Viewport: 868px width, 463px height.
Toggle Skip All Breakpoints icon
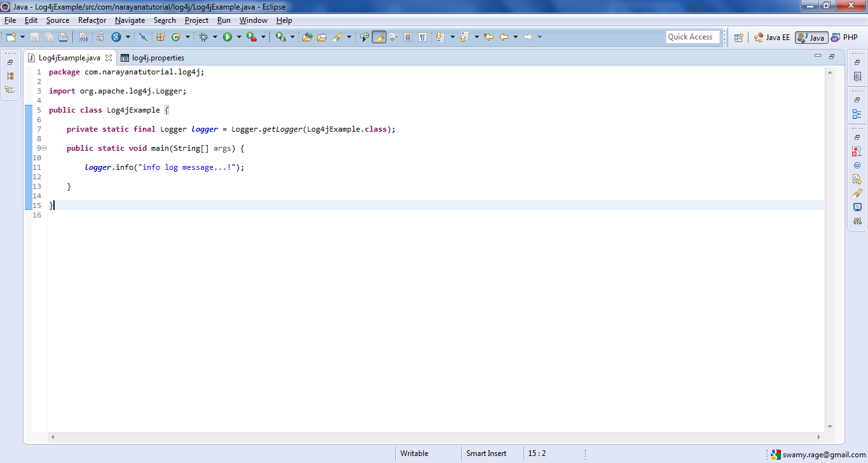[x=143, y=37]
